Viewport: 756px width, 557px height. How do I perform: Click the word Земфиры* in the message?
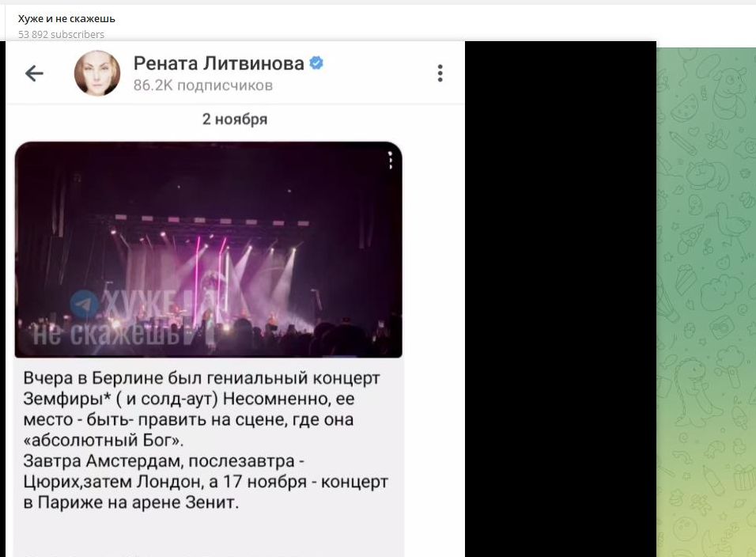pyautogui.click(x=67, y=399)
